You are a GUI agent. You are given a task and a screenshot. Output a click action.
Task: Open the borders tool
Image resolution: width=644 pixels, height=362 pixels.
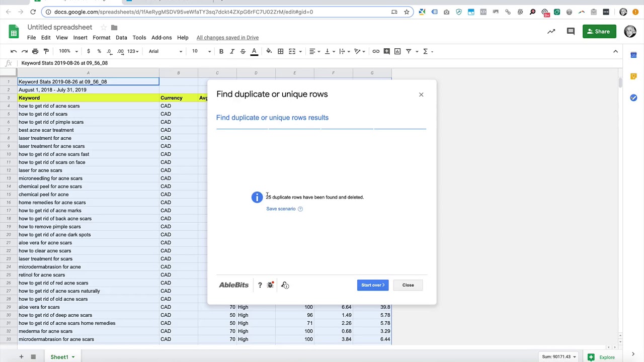click(280, 51)
